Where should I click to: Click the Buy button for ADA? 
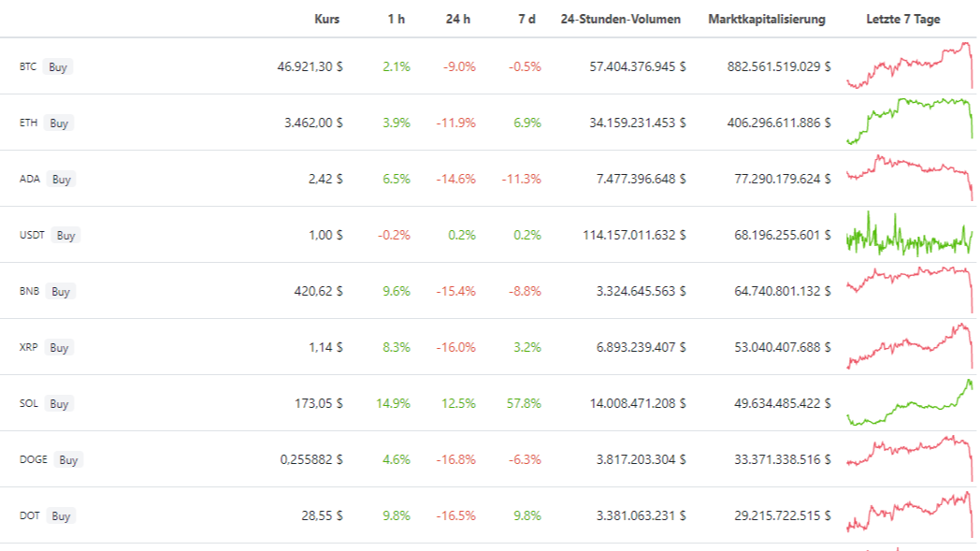pyautogui.click(x=62, y=180)
